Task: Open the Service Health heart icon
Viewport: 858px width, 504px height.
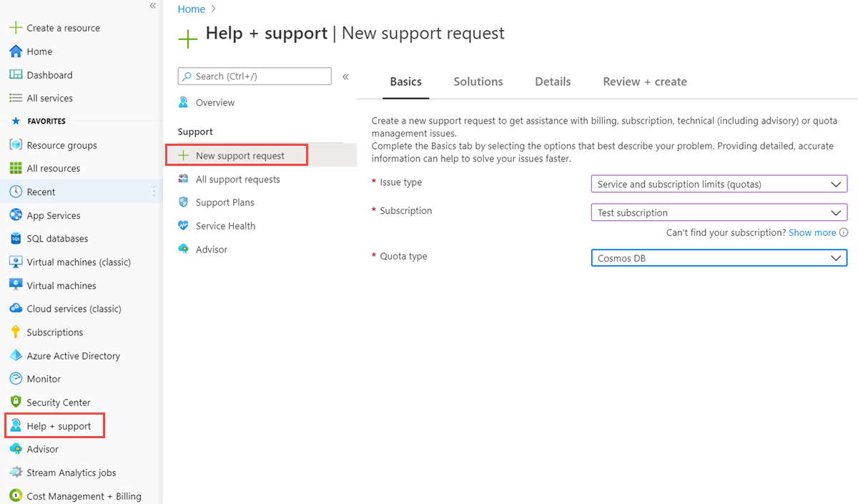Action: pos(184,226)
